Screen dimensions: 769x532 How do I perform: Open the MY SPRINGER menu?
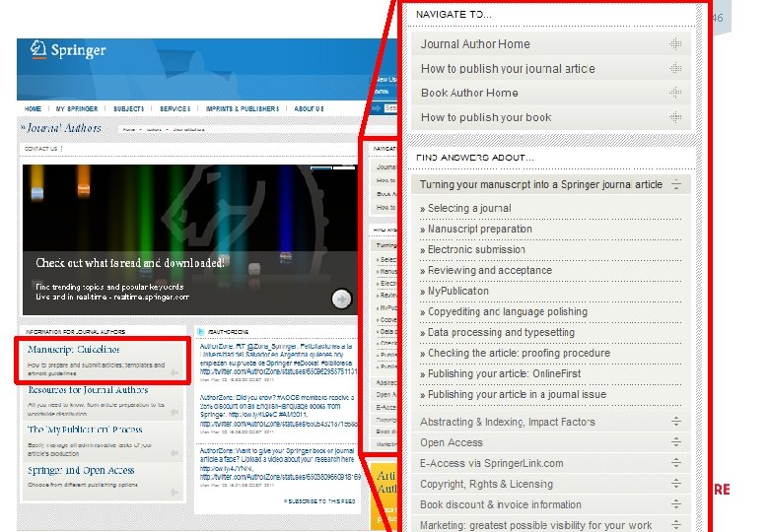(77, 108)
